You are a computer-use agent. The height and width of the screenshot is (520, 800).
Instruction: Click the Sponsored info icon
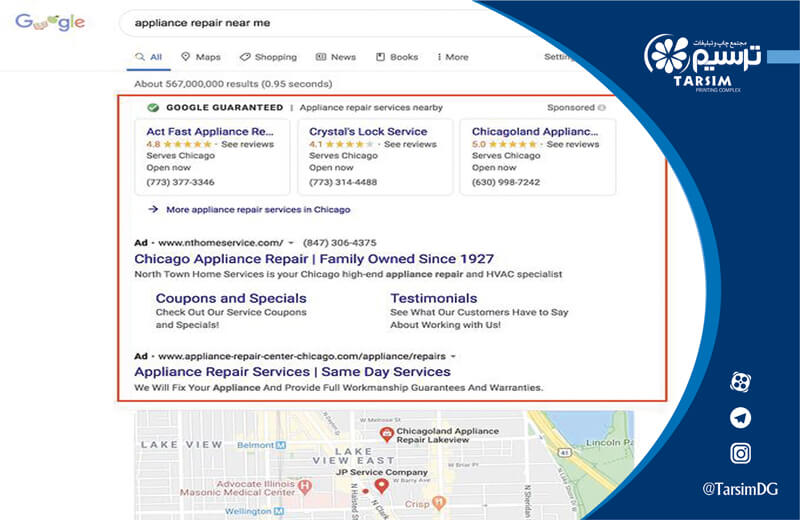(601, 107)
